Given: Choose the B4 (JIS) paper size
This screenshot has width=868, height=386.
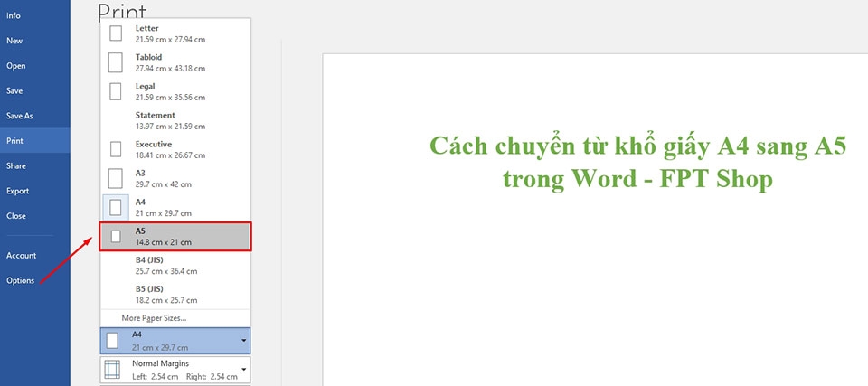Looking at the screenshot, I should click(175, 265).
